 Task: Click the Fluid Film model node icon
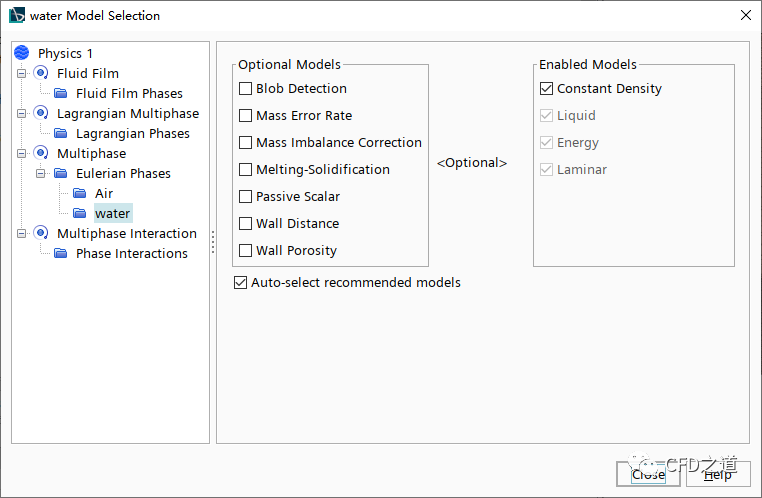pyautogui.click(x=41, y=73)
